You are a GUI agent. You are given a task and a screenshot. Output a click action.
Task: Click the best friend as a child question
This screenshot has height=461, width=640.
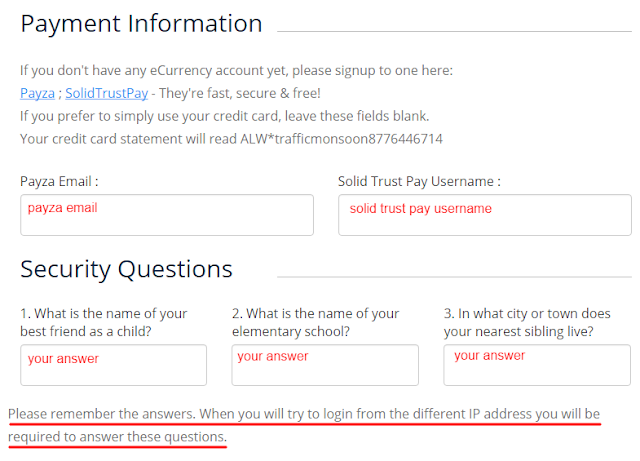point(104,322)
